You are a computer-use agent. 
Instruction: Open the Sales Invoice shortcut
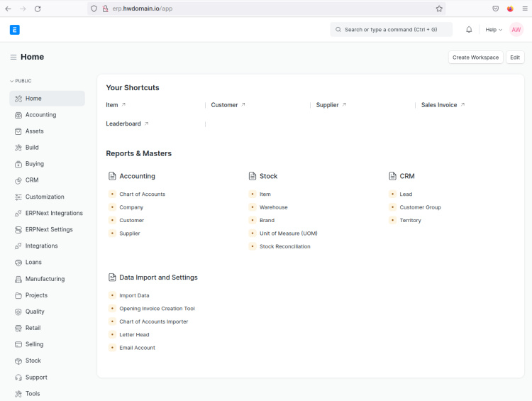click(440, 105)
